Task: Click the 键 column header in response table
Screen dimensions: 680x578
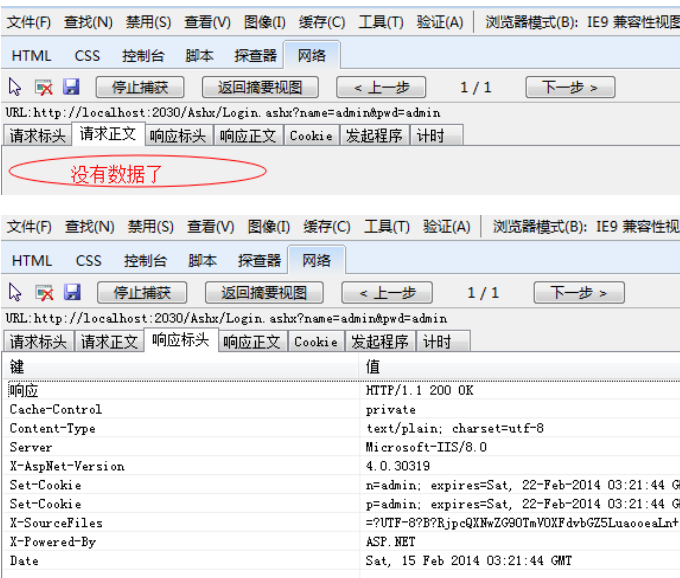Action: 180,367
